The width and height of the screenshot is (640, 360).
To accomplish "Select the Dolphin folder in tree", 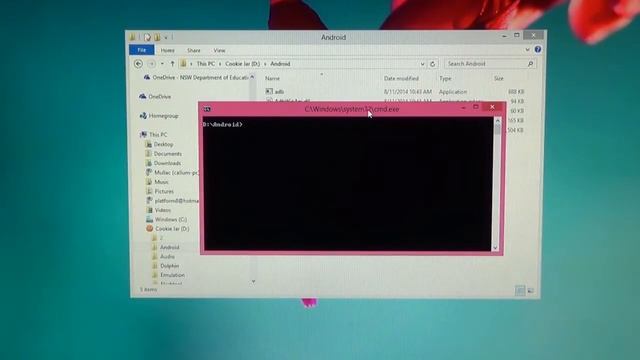I will point(170,266).
